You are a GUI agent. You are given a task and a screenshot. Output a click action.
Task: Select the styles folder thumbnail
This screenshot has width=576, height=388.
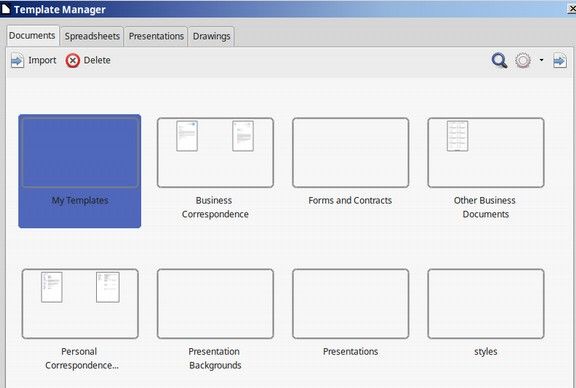486,303
